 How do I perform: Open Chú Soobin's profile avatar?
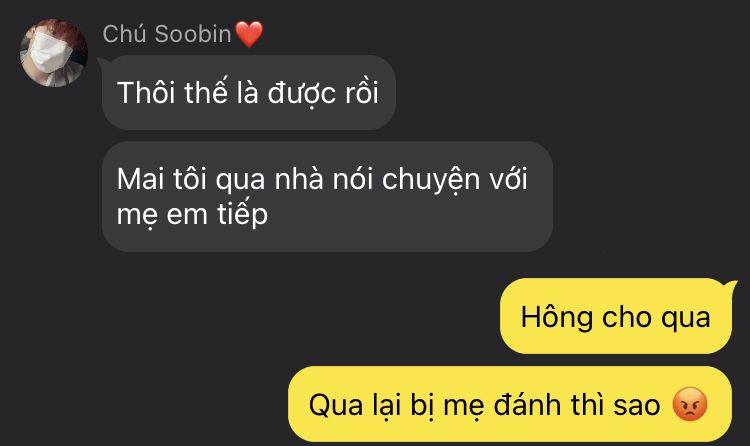pyautogui.click(x=54, y=53)
